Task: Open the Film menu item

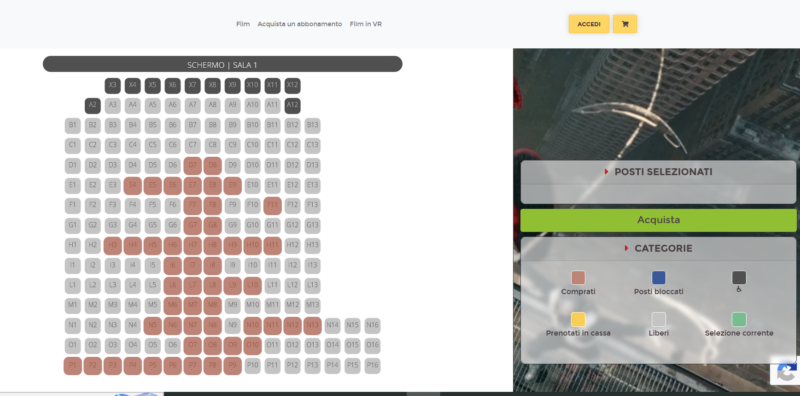Action: (x=243, y=24)
